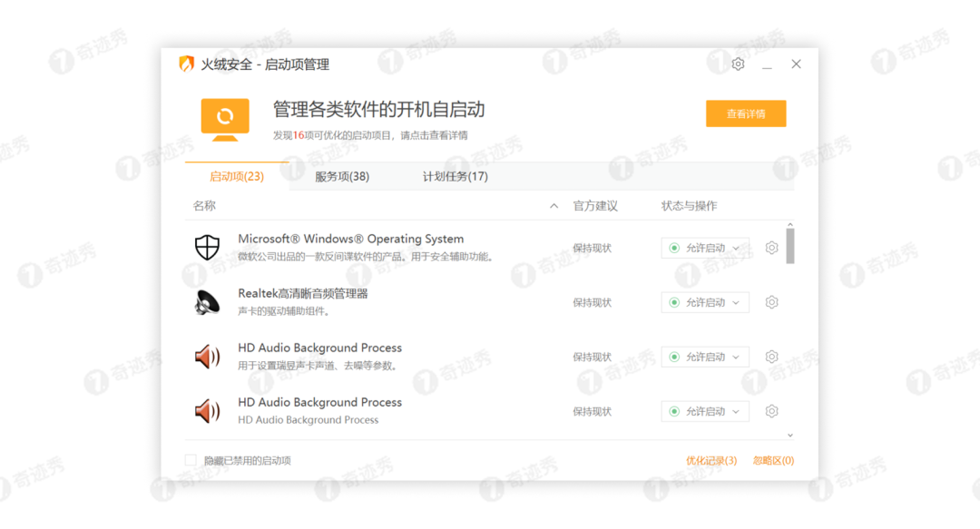
Task: Toggle the 隐藏已禁用的启动项 checkbox
Action: click(x=191, y=460)
